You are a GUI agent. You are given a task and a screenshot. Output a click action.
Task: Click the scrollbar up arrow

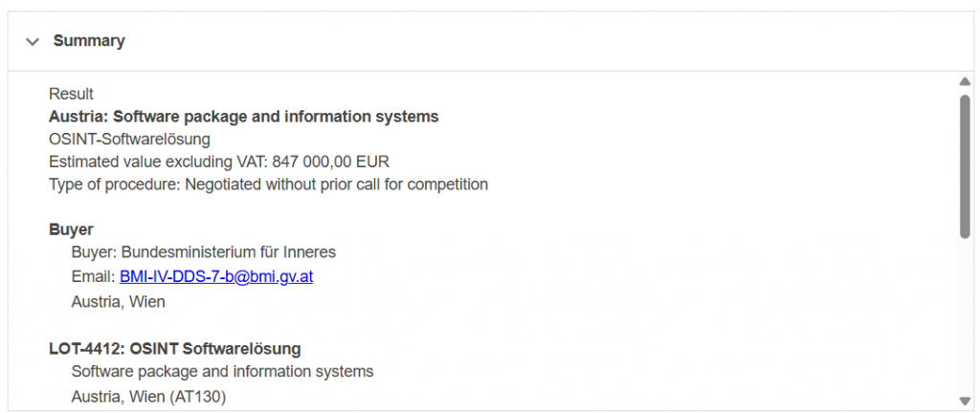[965, 83]
